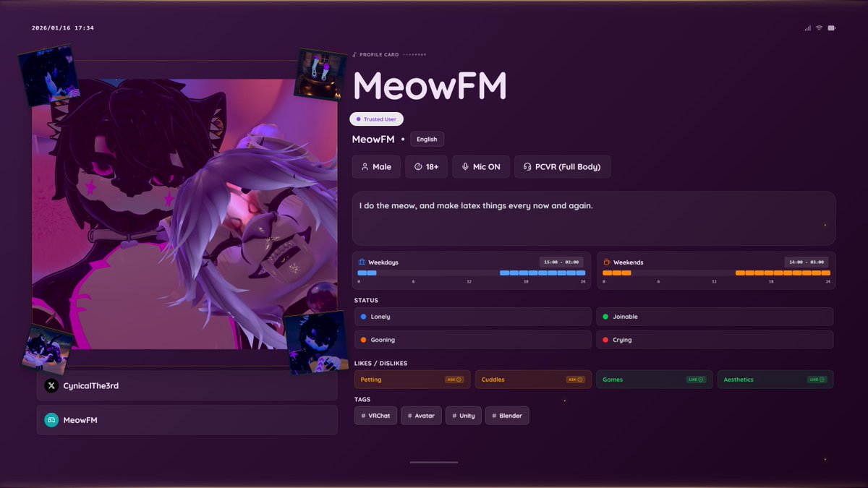Click the coffee mug icon next to Weekends

606,262
